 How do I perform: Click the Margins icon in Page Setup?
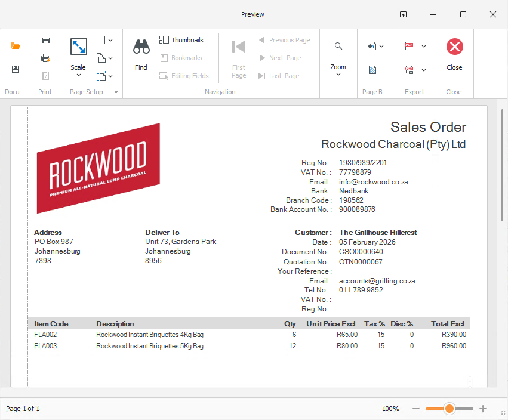pos(101,40)
